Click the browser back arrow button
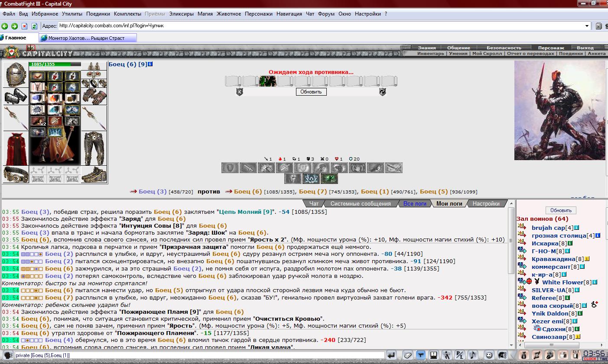The width and height of the screenshot is (608, 364). (5, 26)
